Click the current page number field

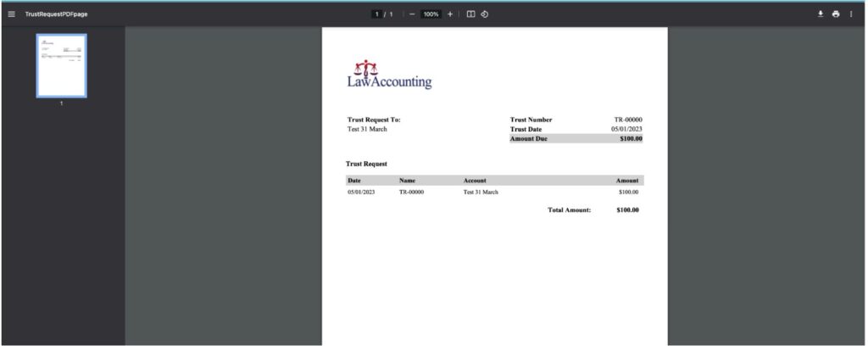point(379,14)
